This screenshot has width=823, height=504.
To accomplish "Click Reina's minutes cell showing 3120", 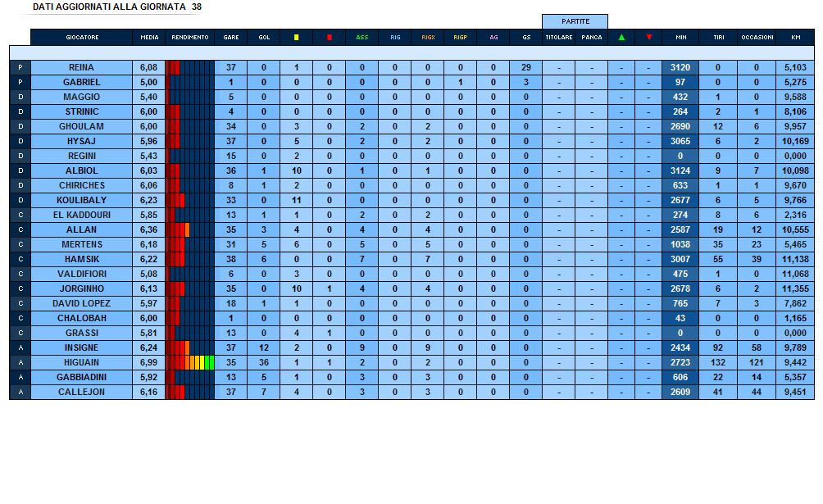I will pos(680,67).
